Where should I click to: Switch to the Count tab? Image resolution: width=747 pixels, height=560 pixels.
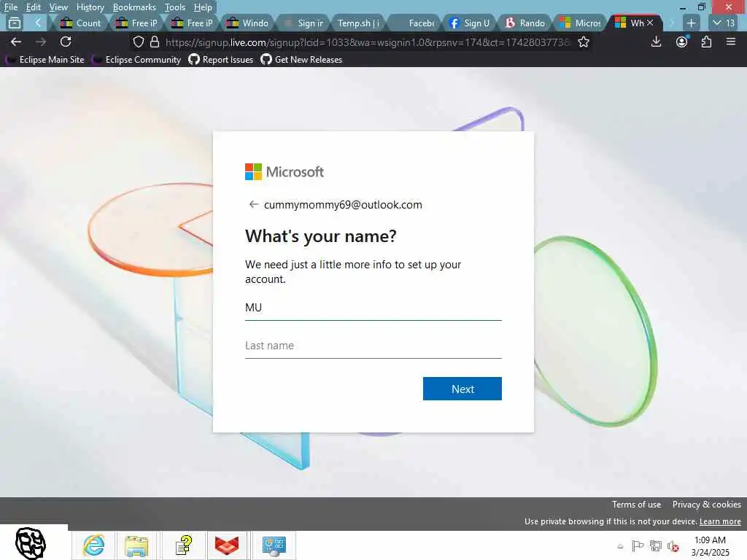coord(81,23)
